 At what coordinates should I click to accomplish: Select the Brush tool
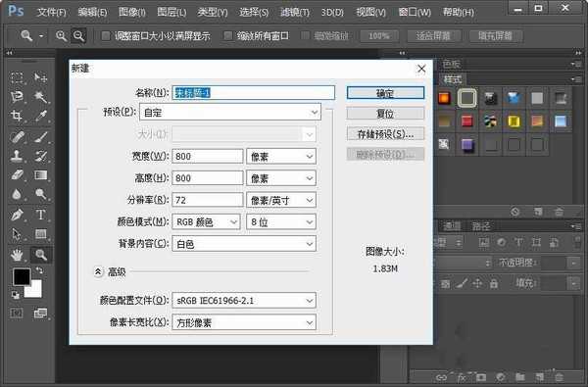coord(40,136)
